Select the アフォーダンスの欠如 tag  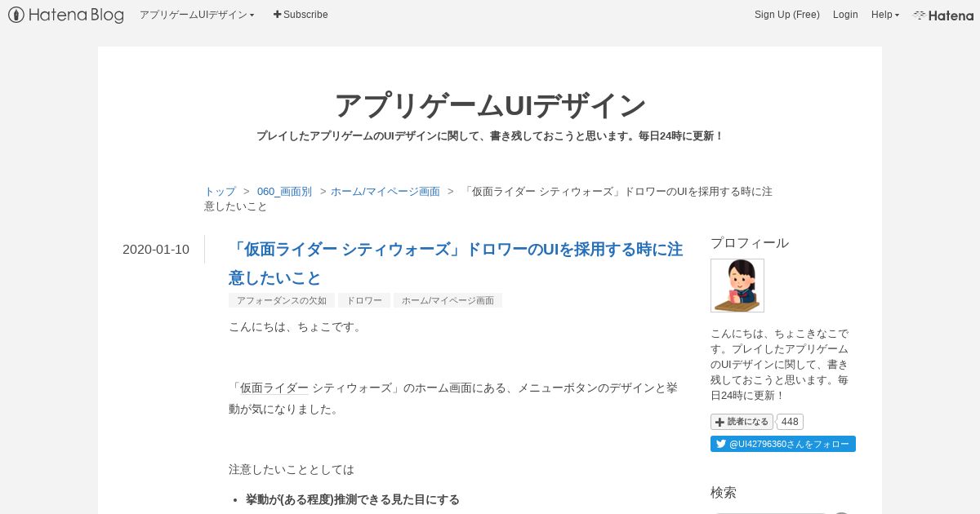click(x=282, y=300)
